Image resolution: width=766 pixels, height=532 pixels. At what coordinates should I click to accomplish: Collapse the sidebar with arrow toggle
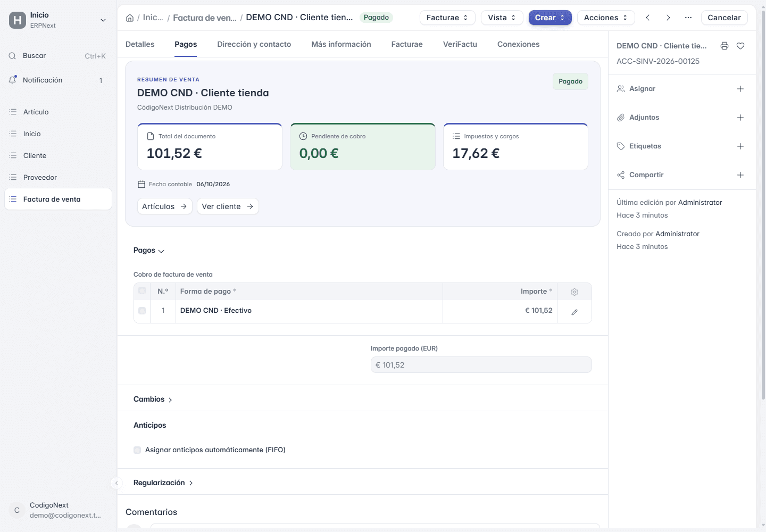click(x=116, y=483)
